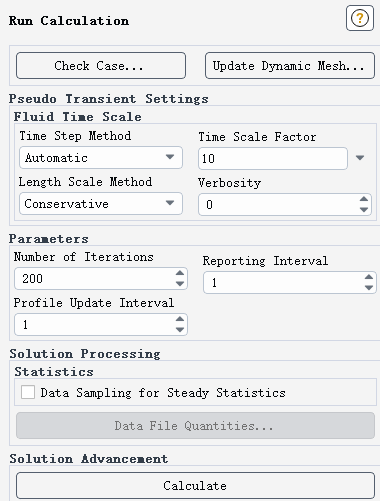Decrement the Number of Iterations
380x501 pixels.
coord(180,284)
